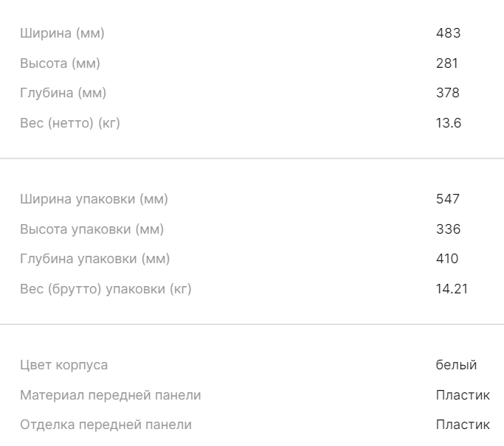Viewport: 504px width, 446px height.
Task: Click the "Материал передней панели" label
Action: (110, 395)
